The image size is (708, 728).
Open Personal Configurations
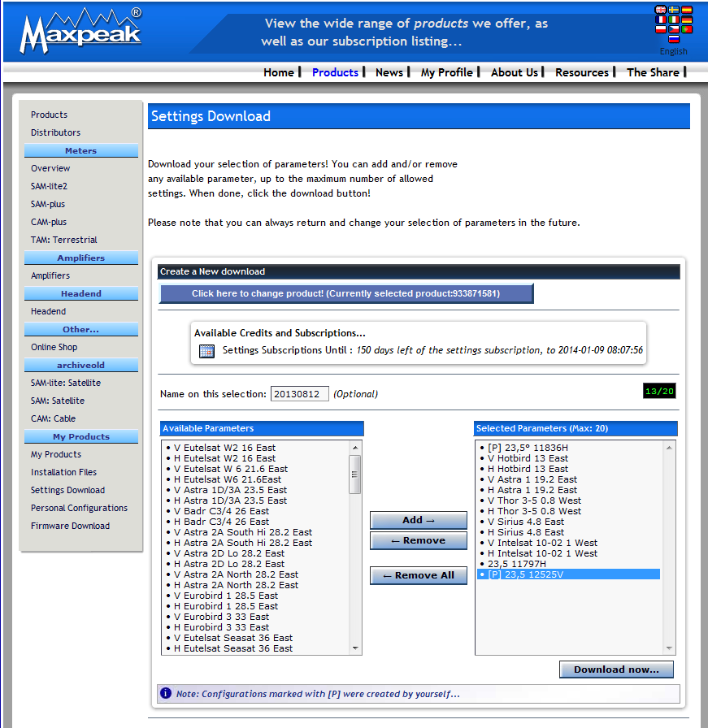pos(79,508)
